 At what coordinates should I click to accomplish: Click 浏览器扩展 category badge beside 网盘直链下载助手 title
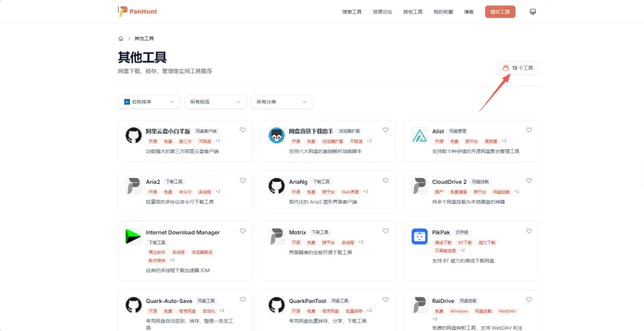pyautogui.click(x=349, y=131)
